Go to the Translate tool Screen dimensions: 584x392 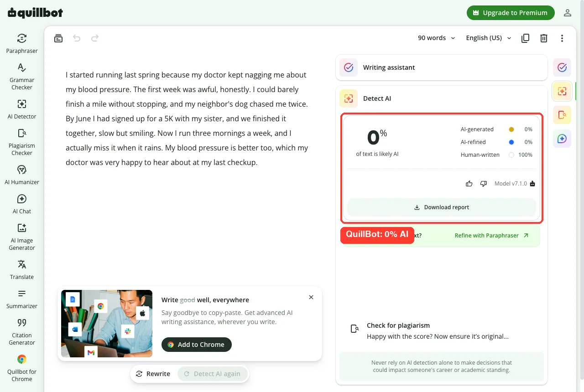(22, 269)
